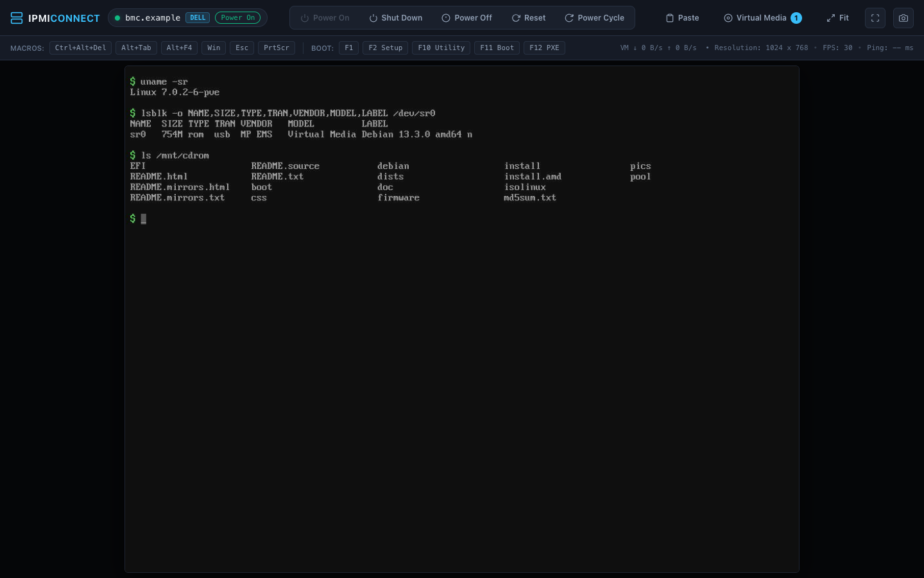This screenshot has width=924, height=578.
Task: Reset the server
Action: click(529, 18)
